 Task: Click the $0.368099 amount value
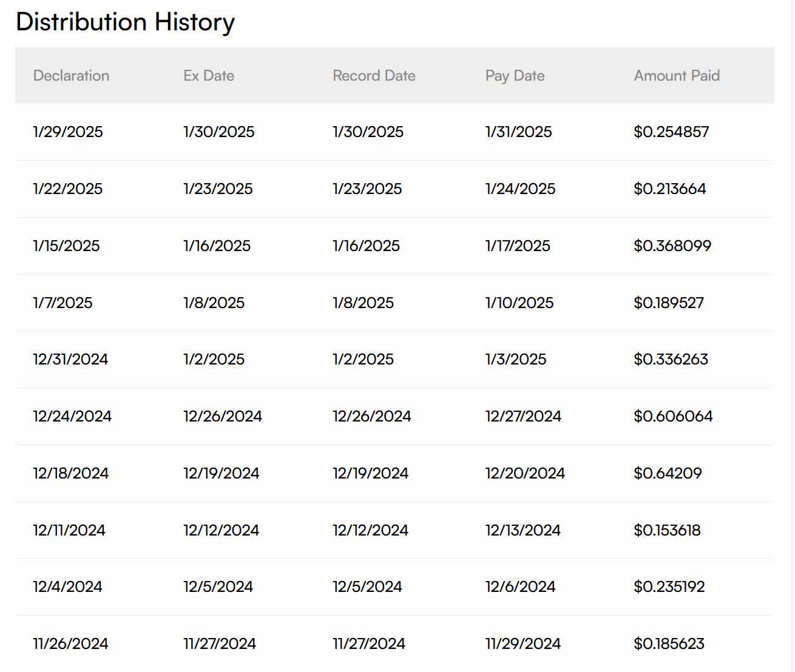(672, 246)
